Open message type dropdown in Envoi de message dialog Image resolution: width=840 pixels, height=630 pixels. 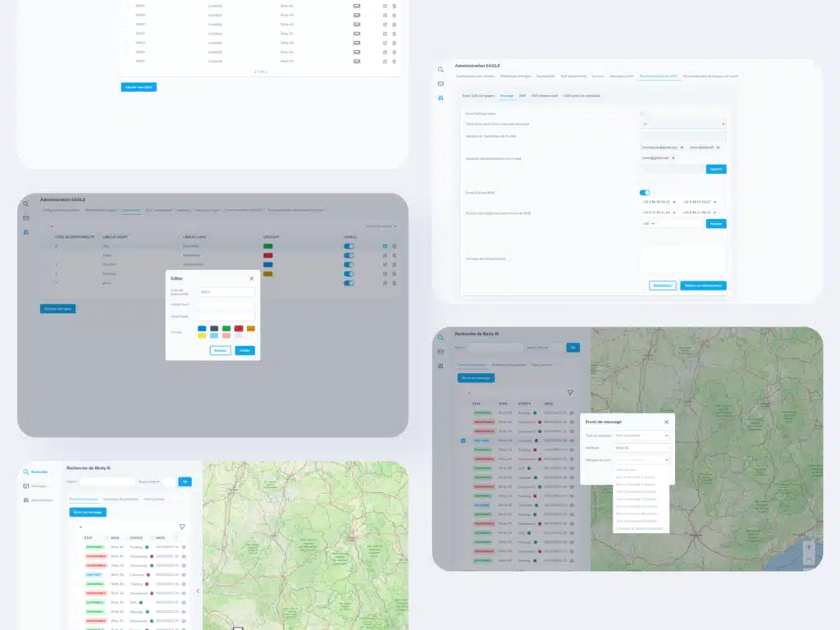point(641,436)
